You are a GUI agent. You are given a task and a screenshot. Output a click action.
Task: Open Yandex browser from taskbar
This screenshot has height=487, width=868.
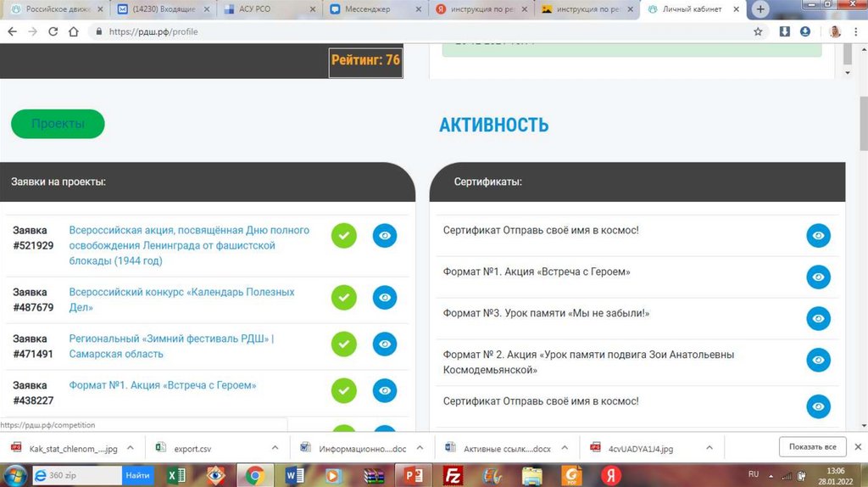point(611,475)
